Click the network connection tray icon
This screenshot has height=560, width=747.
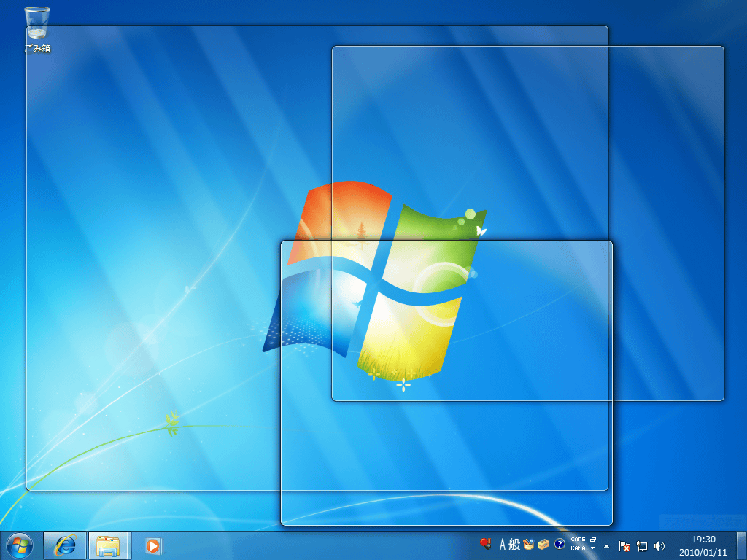coord(642,545)
